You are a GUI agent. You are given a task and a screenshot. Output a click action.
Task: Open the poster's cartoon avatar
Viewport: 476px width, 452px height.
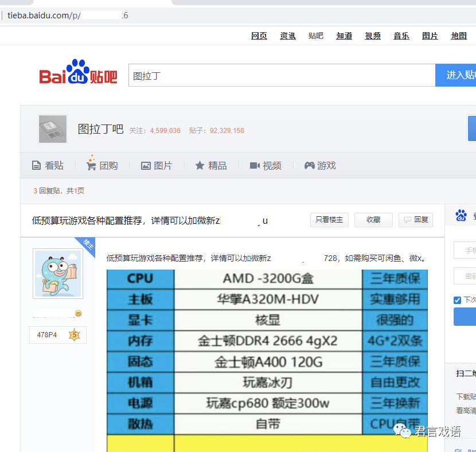coord(58,274)
